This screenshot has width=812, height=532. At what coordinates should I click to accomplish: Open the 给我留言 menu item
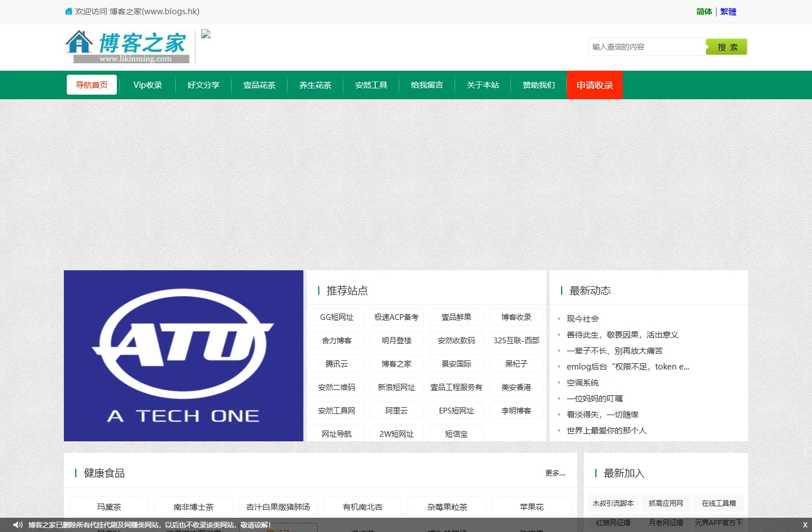tap(427, 85)
